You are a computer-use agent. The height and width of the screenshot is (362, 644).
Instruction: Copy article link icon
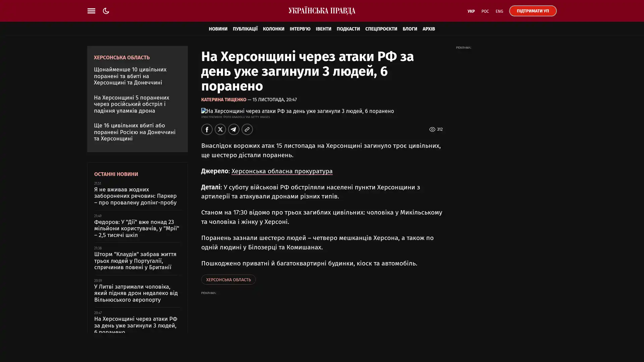247,129
